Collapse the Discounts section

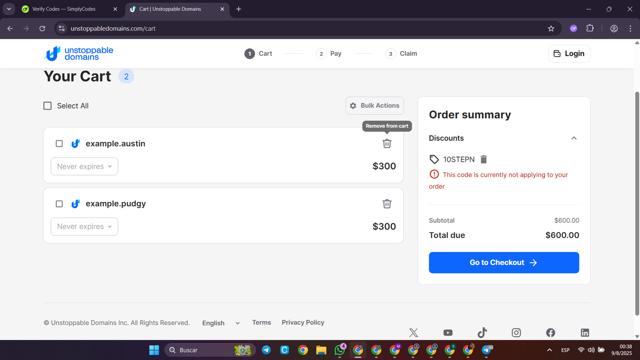[x=573, y=138]
